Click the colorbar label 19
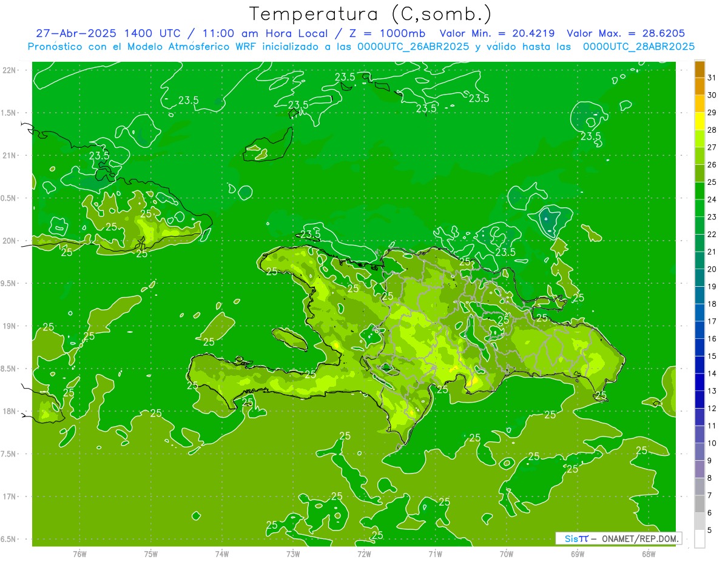728x562 pixels. pos(712,286)
